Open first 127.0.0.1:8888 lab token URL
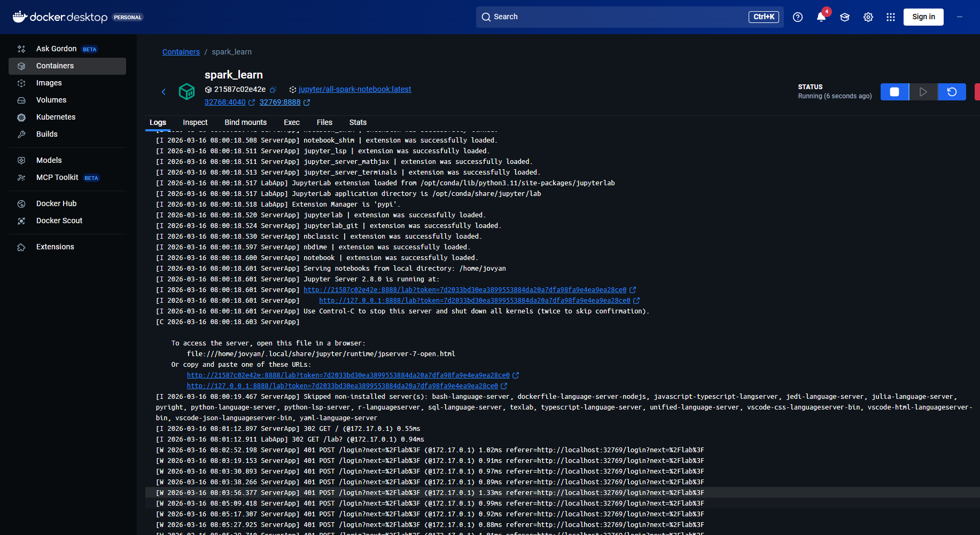Image resolution: width=980 pixels, height=535 pixels. click(475, 301)
